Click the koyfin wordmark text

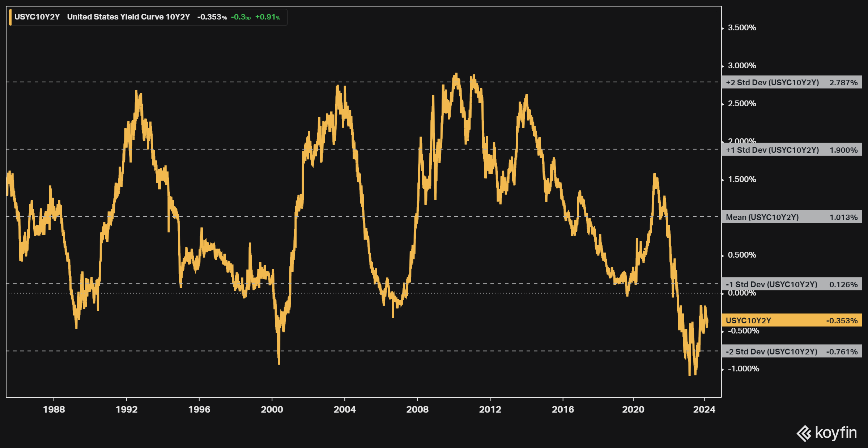click(x=836, y=432)
